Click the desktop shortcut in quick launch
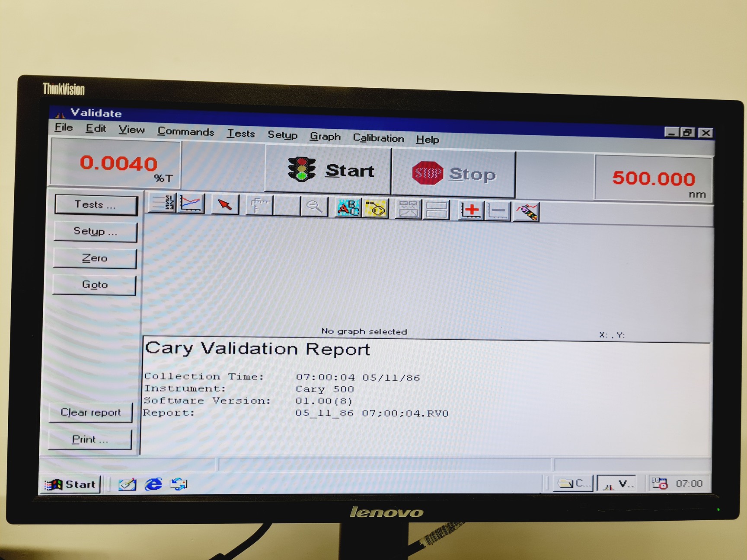 point(127,484)
